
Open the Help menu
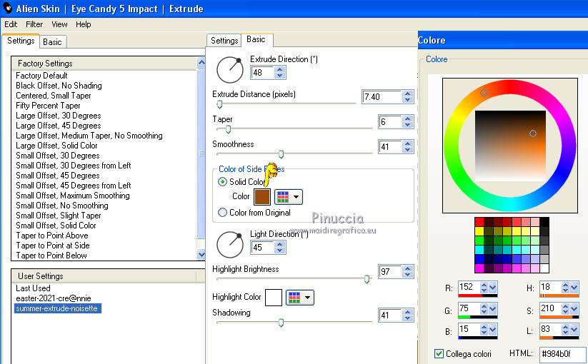[84, 24]
